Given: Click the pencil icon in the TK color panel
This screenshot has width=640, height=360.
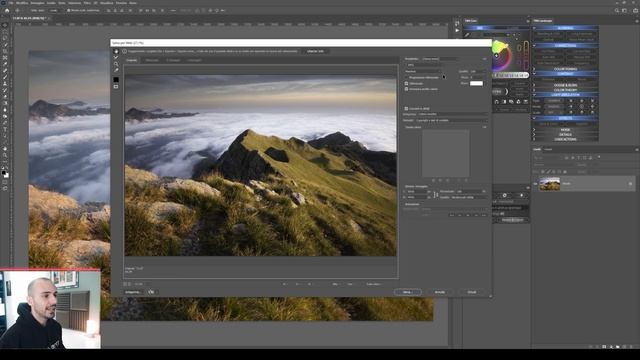Looking at the screenshot, I should (467, 35).
